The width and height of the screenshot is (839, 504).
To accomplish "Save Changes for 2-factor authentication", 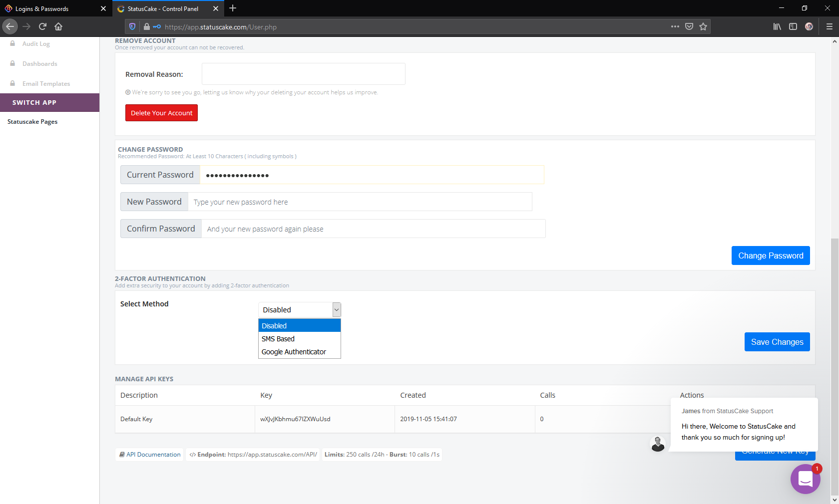I will [x=777, y=342].
